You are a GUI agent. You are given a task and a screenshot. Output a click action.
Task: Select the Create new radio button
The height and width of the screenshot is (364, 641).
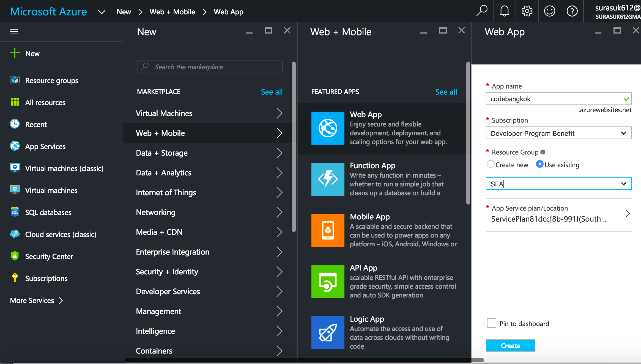point(491,164)
